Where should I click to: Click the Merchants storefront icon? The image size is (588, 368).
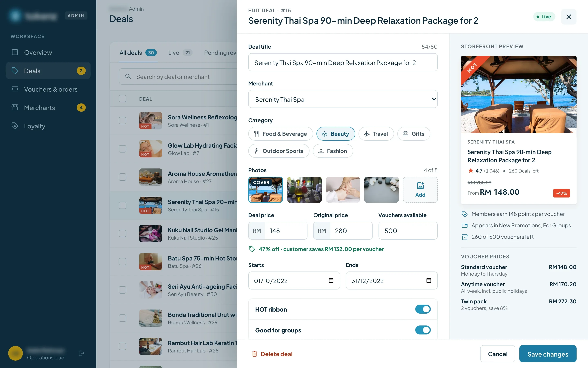point(15,107)
